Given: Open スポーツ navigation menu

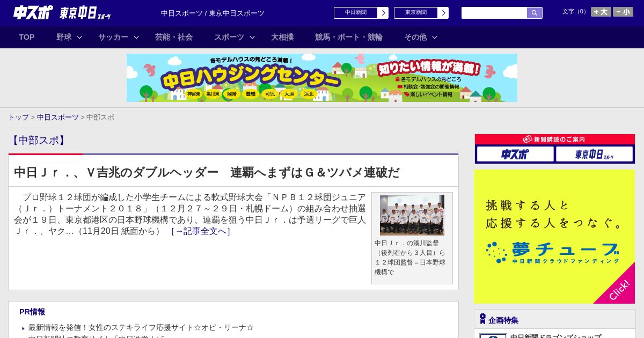Looking at the screenshot, I should (x=229, y=37).
